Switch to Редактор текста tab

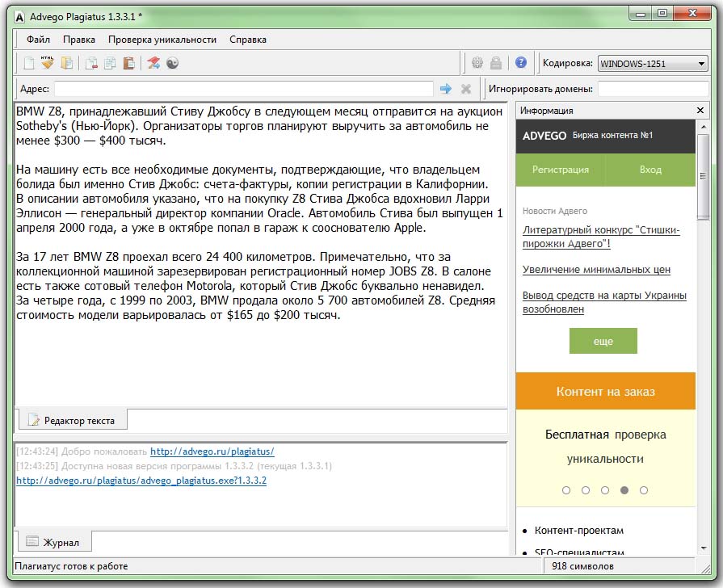pos(73,420)
